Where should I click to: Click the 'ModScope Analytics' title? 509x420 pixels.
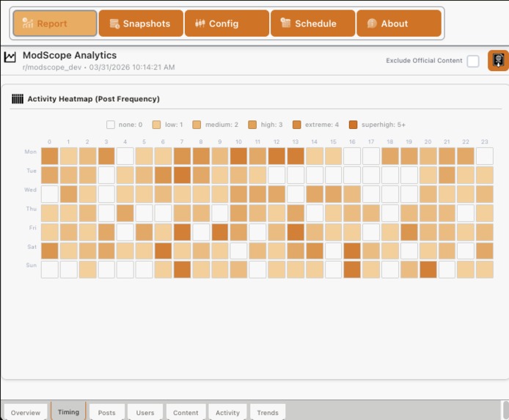click(70, 55)
